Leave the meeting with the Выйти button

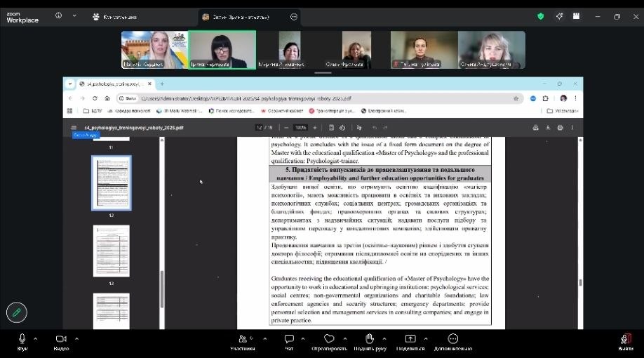[625, 340]
